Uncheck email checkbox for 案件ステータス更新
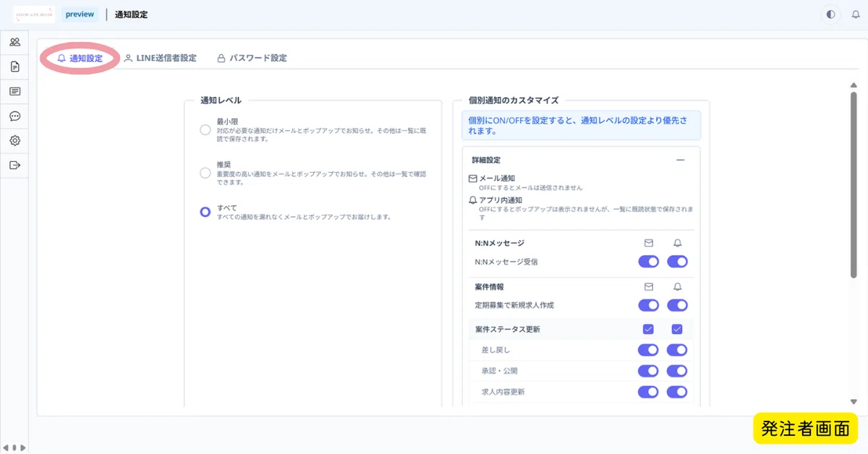868x454 pixels. 648,329
